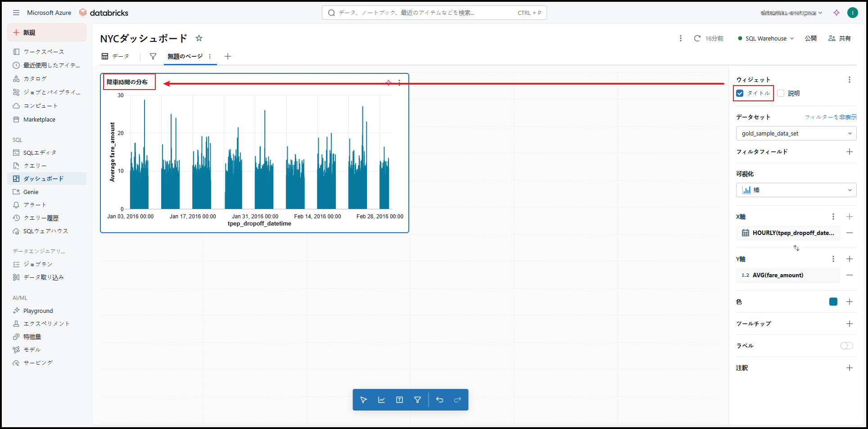This screenshot has width=868, height=429.
Task: Open the gold_sample_data_set dataset dropdown
Action: point(796,133)
